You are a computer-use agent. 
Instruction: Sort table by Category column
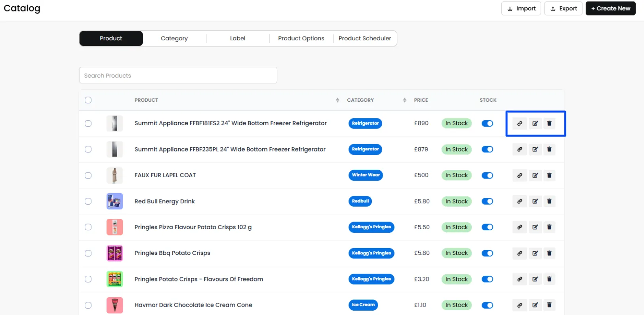(404, 100)
